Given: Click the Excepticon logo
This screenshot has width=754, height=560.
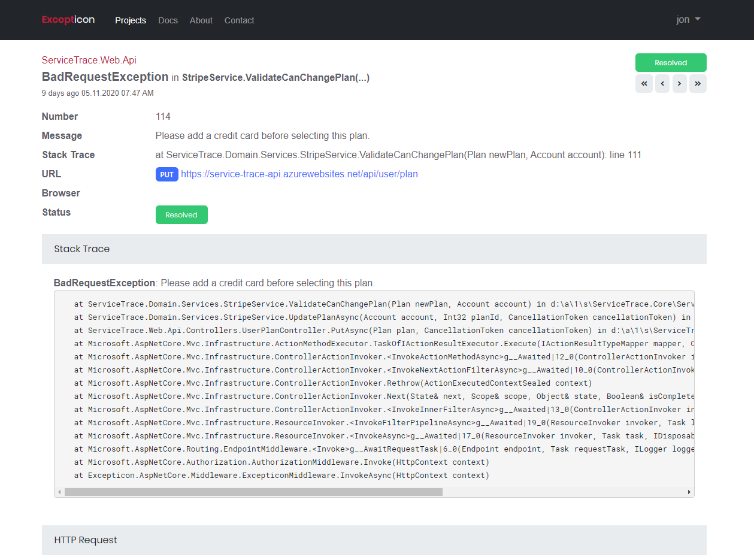Looking at the screenshot, I should (x=68, y=20).
